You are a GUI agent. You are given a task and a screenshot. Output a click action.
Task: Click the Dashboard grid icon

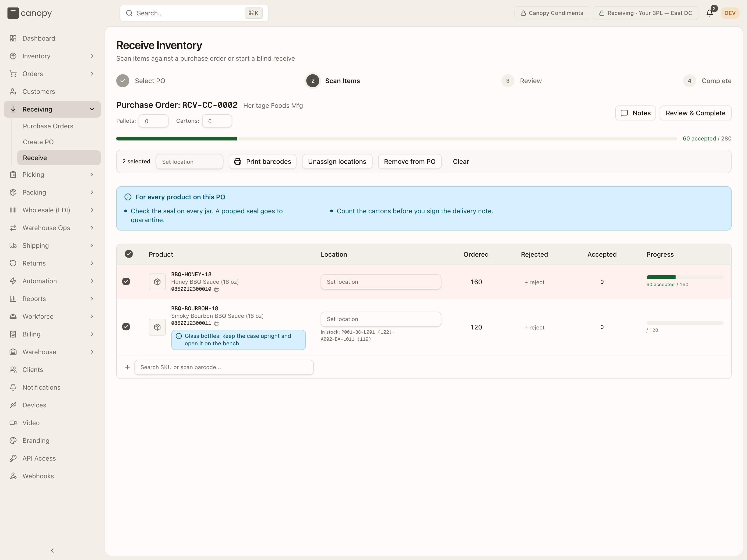click(x=13, y=38)
